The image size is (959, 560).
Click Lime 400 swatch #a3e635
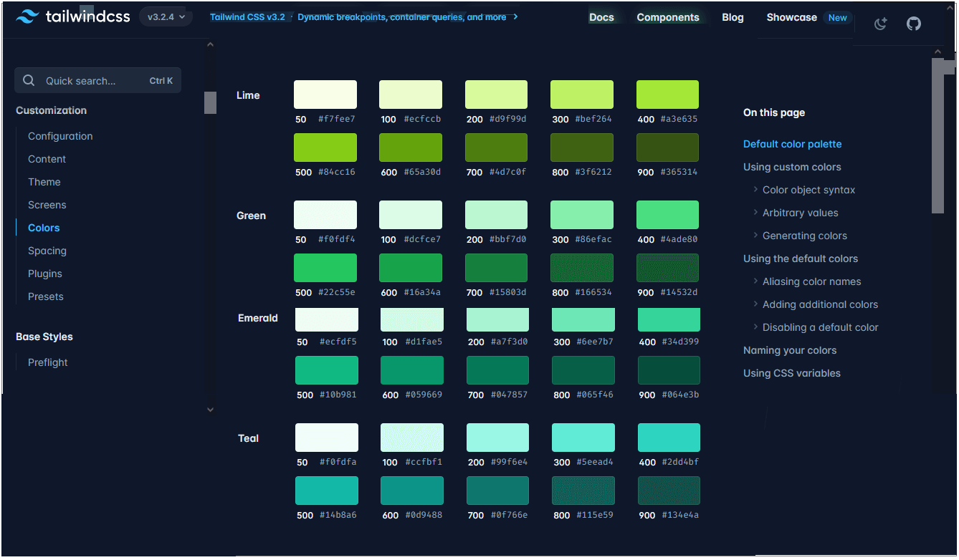[667, 95]
